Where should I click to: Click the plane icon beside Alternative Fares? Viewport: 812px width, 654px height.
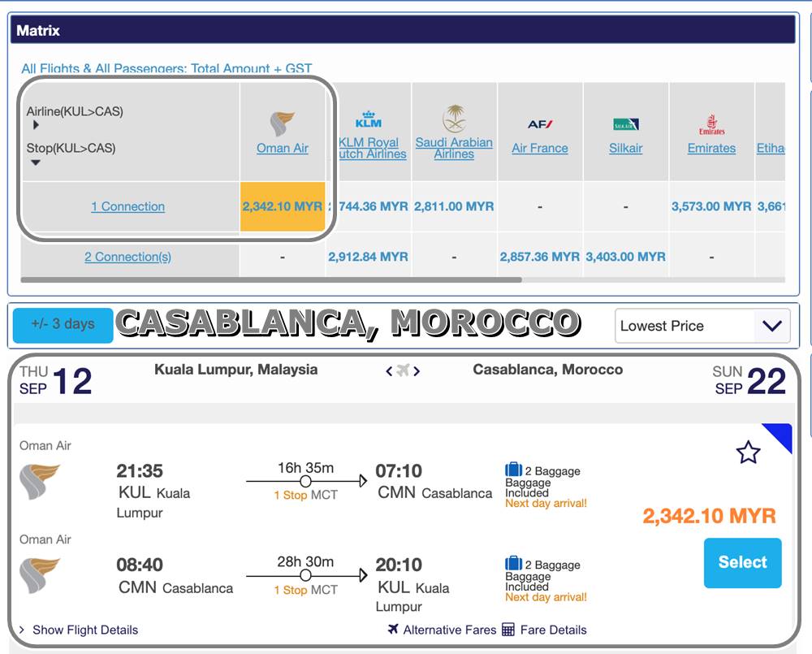393,629
